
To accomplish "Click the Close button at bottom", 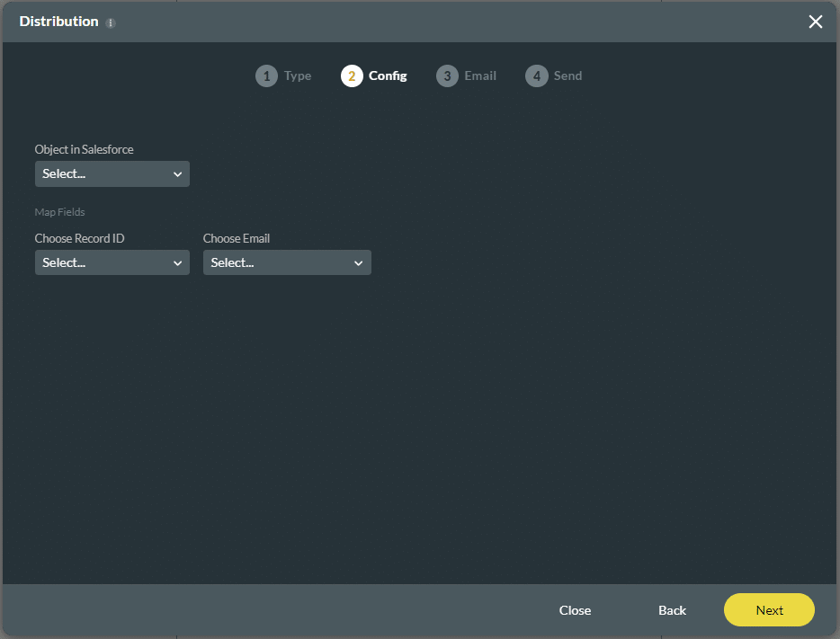I will pos(575,610).
